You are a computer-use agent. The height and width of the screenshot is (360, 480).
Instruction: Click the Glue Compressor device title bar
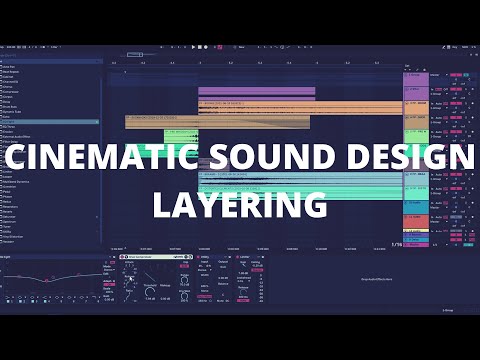(156, 257)
